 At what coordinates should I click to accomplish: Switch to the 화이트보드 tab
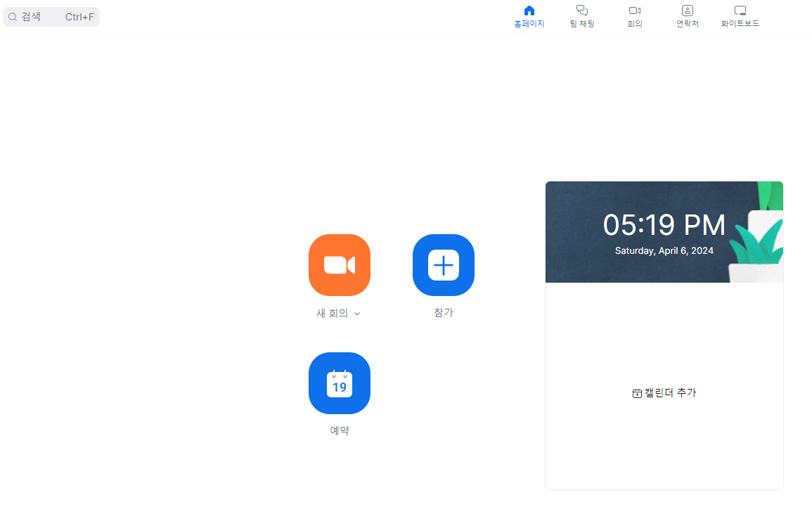tap(740, 17)
